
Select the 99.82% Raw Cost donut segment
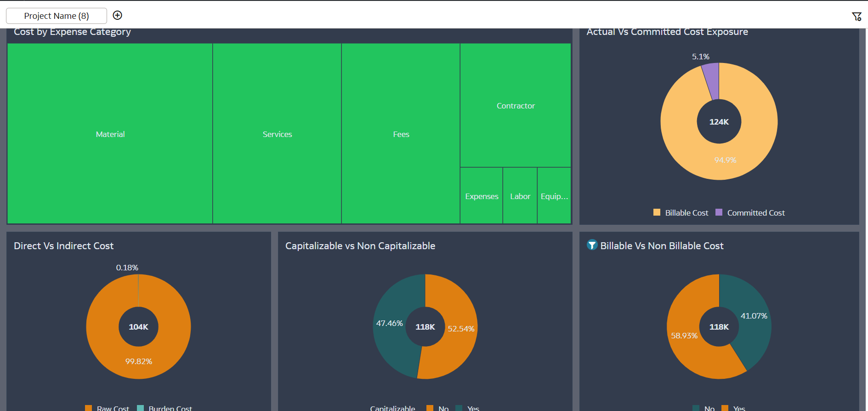tap(138, 361)
